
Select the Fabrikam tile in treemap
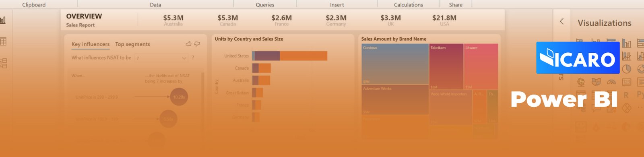pyautogui.click(x=446, y=67)
